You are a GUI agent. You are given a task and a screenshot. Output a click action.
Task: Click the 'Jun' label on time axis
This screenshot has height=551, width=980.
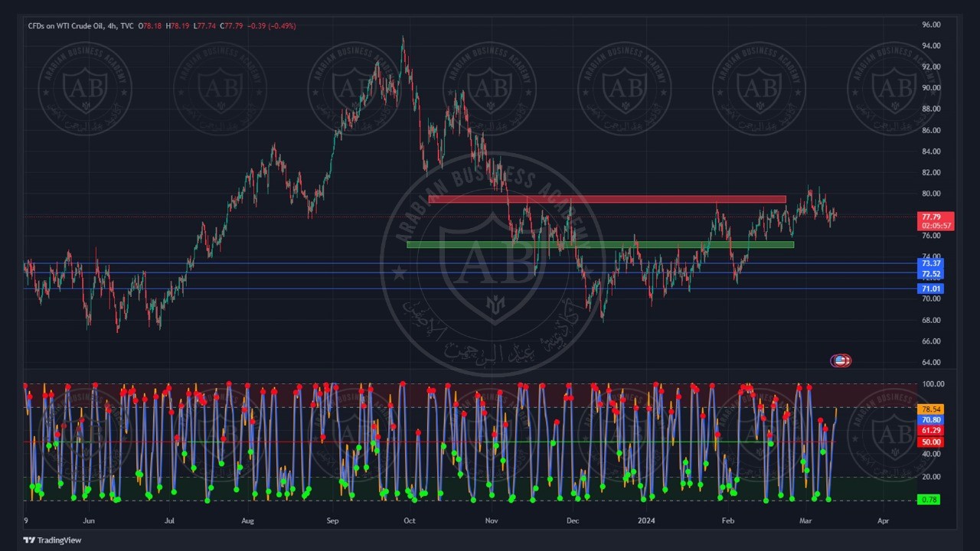click(89, 521)
